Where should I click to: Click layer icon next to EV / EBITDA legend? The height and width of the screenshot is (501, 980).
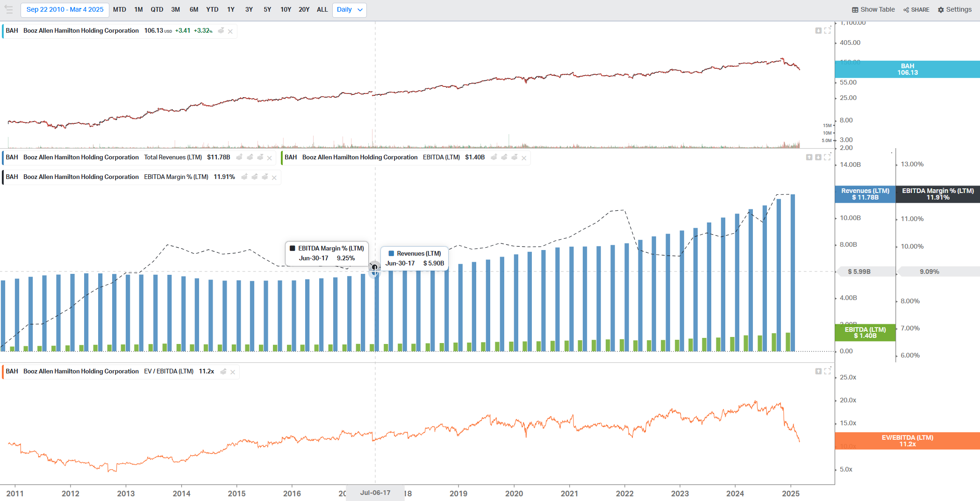click(223, 371)
